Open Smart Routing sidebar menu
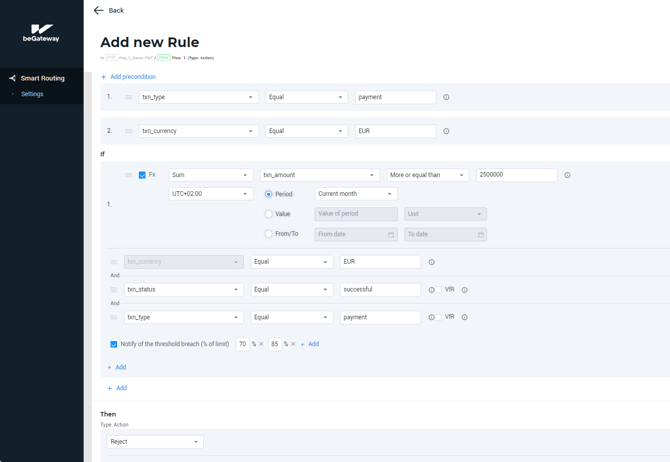The image size is (670, 462). pos(43,78)
